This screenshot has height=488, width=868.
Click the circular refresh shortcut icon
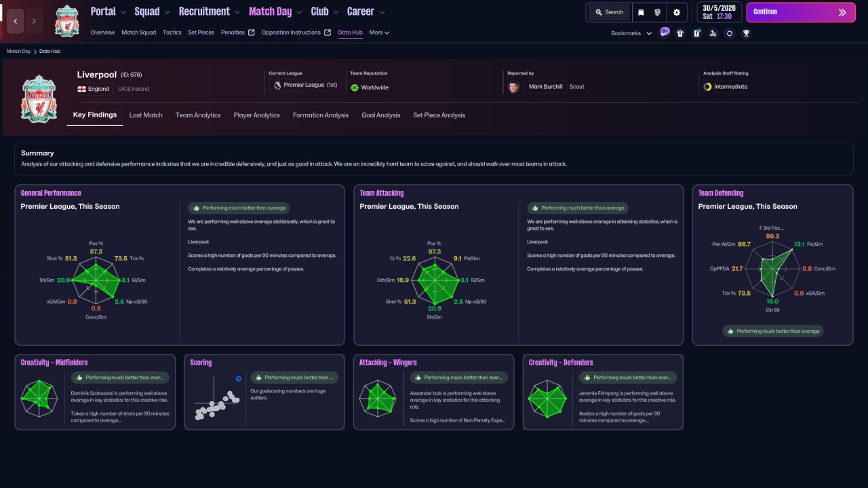(730, 33)
